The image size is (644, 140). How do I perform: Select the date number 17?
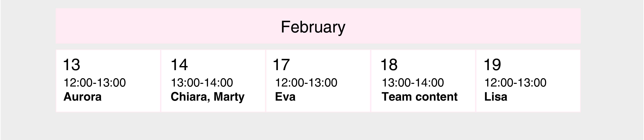[282, 64]
